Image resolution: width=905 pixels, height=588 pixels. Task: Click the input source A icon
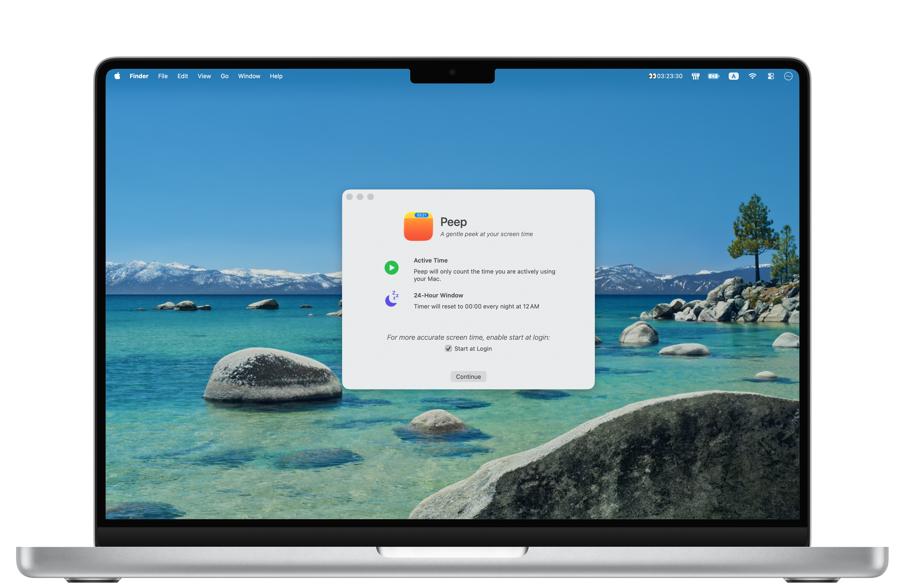[734, 76]
